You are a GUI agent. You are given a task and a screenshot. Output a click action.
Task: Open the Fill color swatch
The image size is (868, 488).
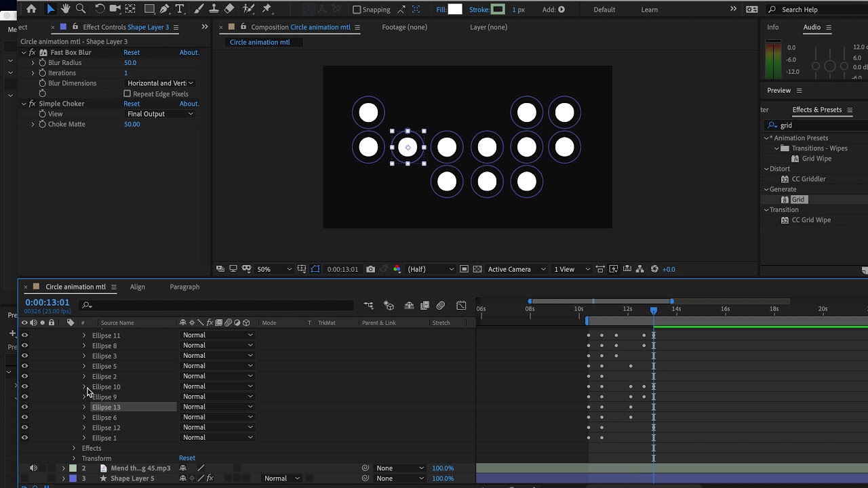tap(455, 9)
